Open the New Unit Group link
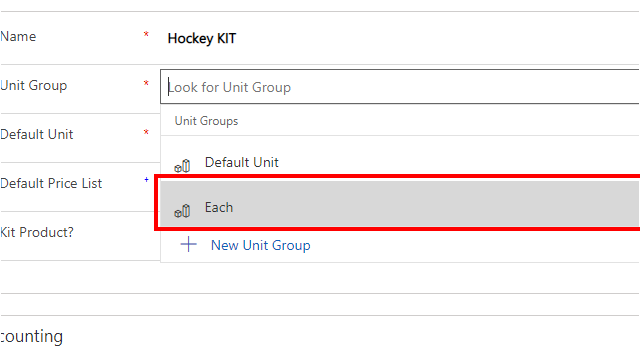The height and width of the screenshot is (360, 640). pos(260,245)
